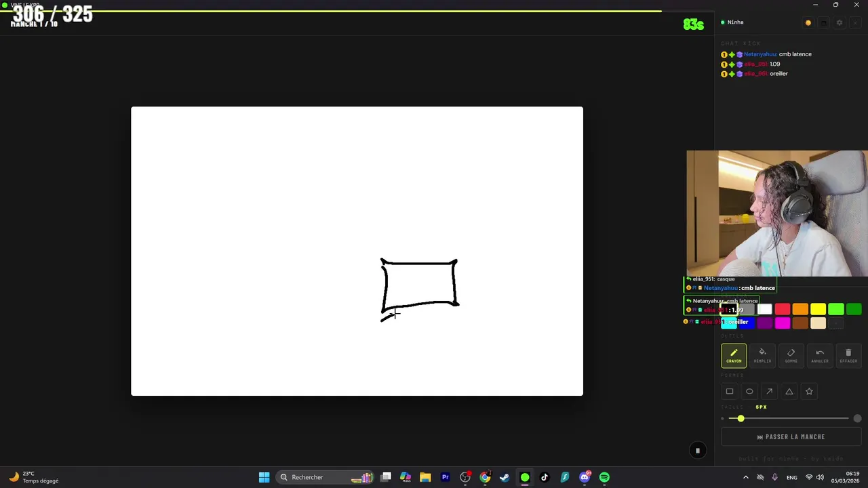868x488 pixels.
Task: Click the brush size slider handle
Action: click(741, 419)
